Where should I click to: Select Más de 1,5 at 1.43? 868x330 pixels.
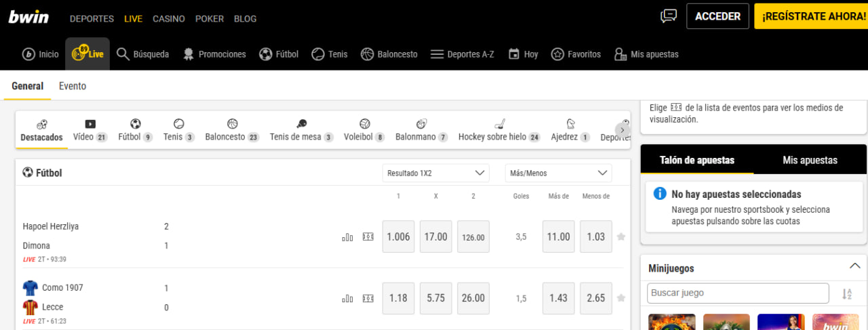click(x=559, y=298)
